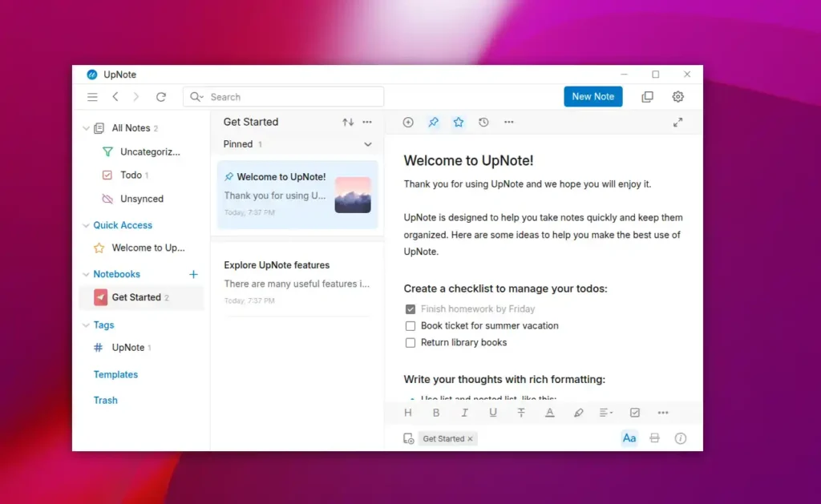Open the text alignment dropdown
The width and height of the screenshot is (821, 504).
(x=605, y=413)
